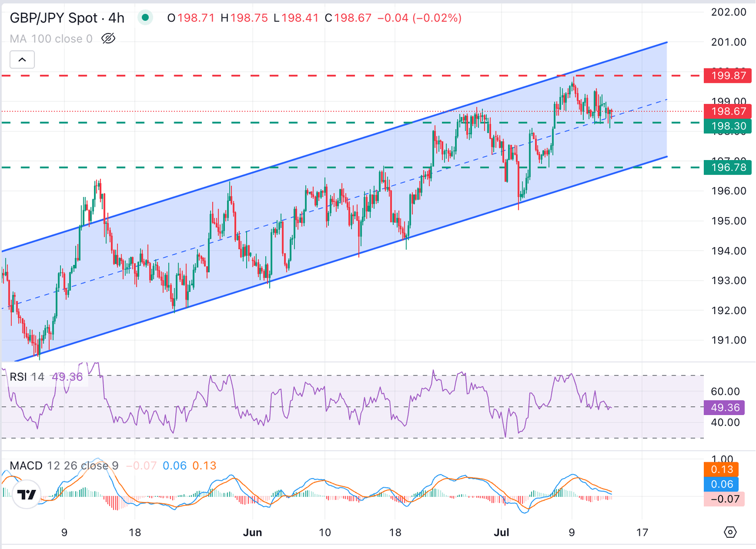Click the Jun label on the time axis

[253, 532]
